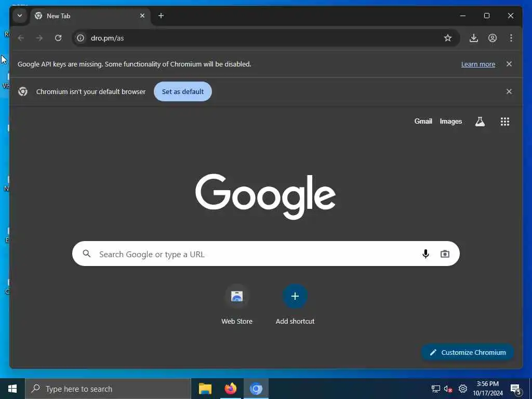The width and height of the screenshot is (532, 399).
Task: Open Customize Chromium panel
Action: tap(468, 353)
